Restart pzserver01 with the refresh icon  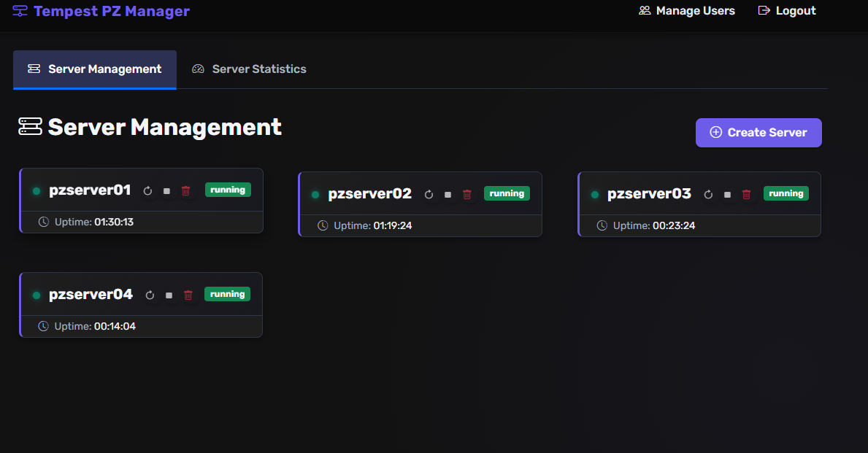point(147,191)
